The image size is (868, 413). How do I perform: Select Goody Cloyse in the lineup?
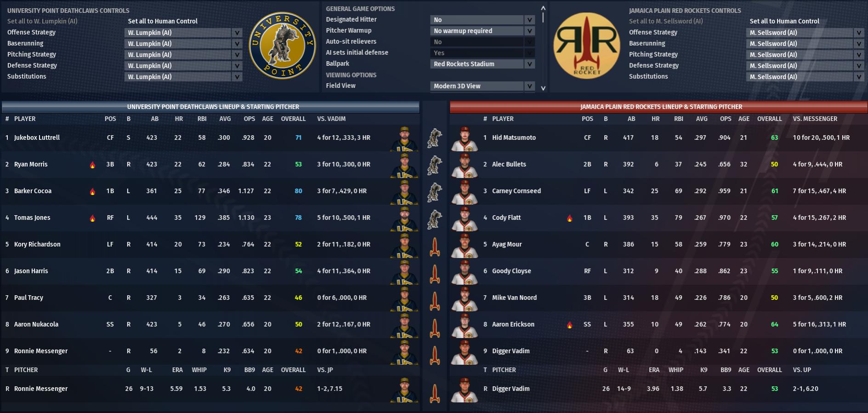(511, 271)
